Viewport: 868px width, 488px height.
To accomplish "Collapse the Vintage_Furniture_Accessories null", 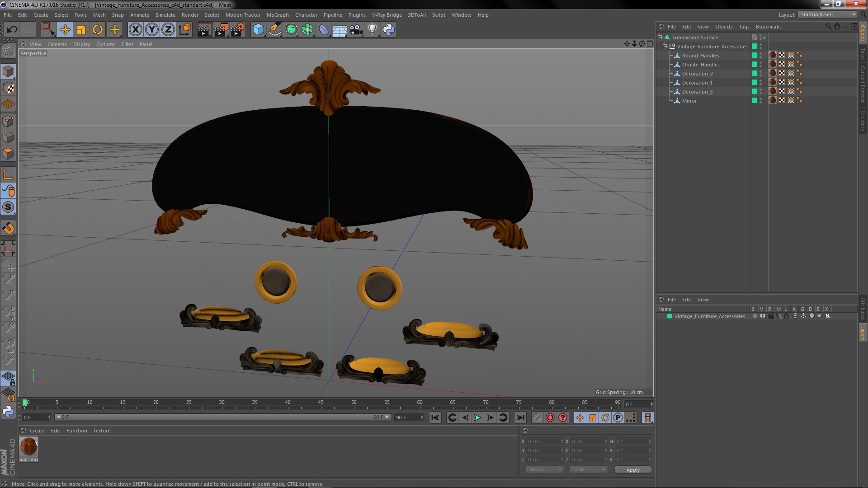I will click(x=665, y=46).
